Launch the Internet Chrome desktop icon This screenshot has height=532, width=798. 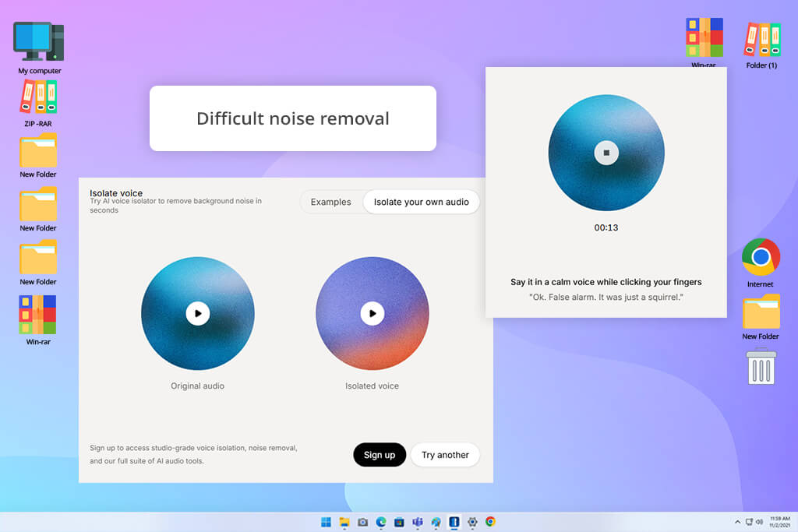pyautogui.click(x=761, y=263)
